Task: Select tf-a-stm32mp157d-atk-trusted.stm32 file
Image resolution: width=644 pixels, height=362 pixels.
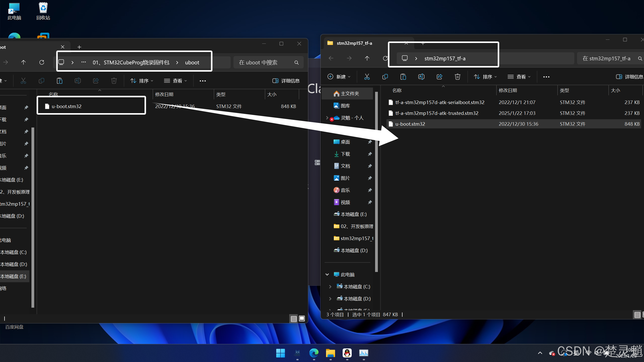Action: coord(437,113)
